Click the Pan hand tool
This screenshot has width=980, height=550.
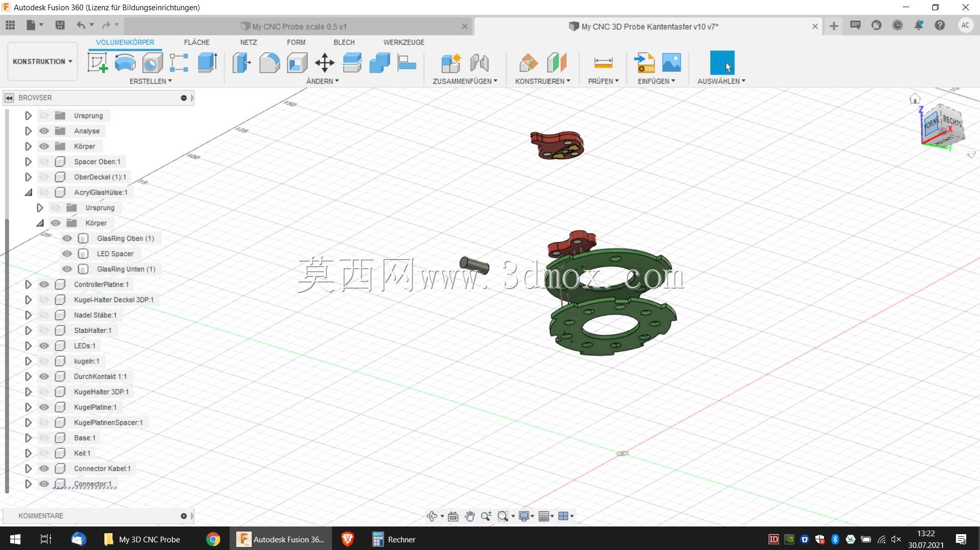pos(470,516)
